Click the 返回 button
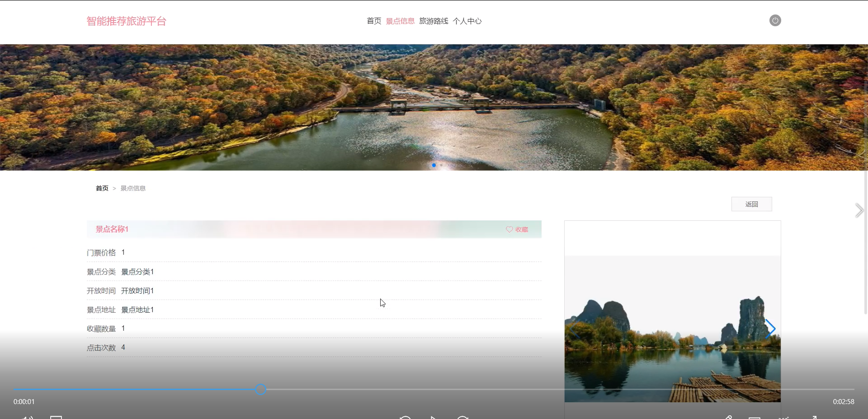The height and width of the screenshot is (419, 868). pyautogui.click(x=751, y=204)
